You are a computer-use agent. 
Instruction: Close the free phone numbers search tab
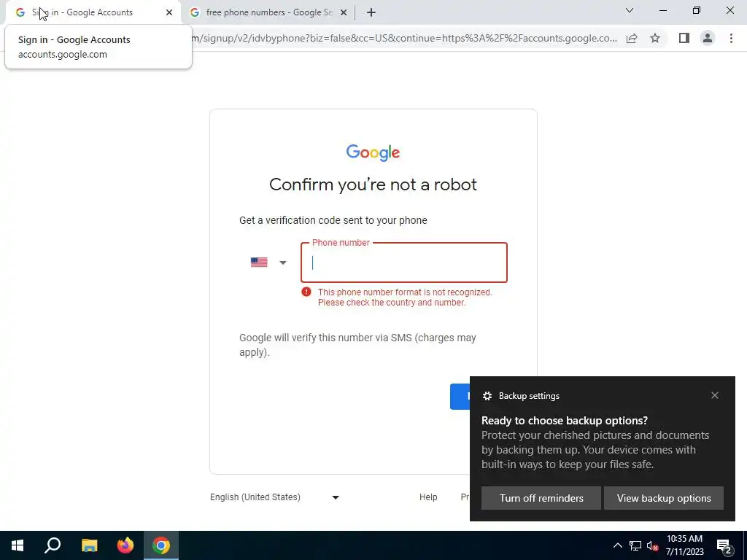pos(344,12)
